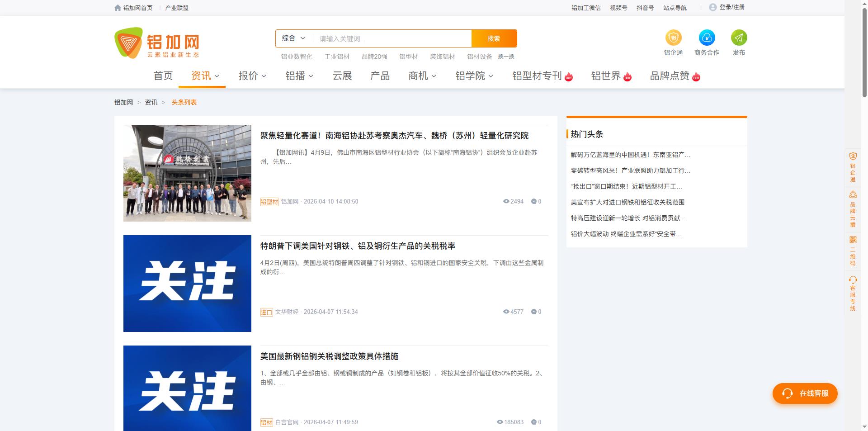
Task: Click the search keyword input field
Action: [x=392, y=38]
